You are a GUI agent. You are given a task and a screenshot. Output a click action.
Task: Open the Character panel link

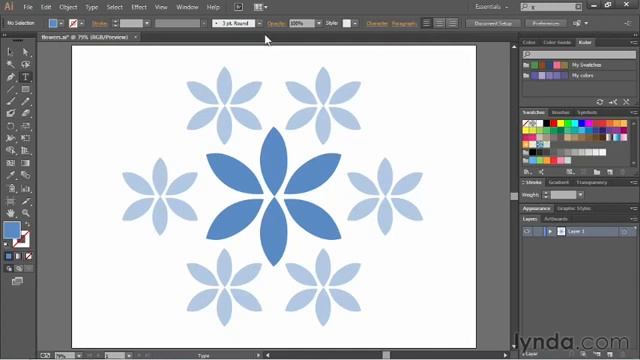[377, 23]
